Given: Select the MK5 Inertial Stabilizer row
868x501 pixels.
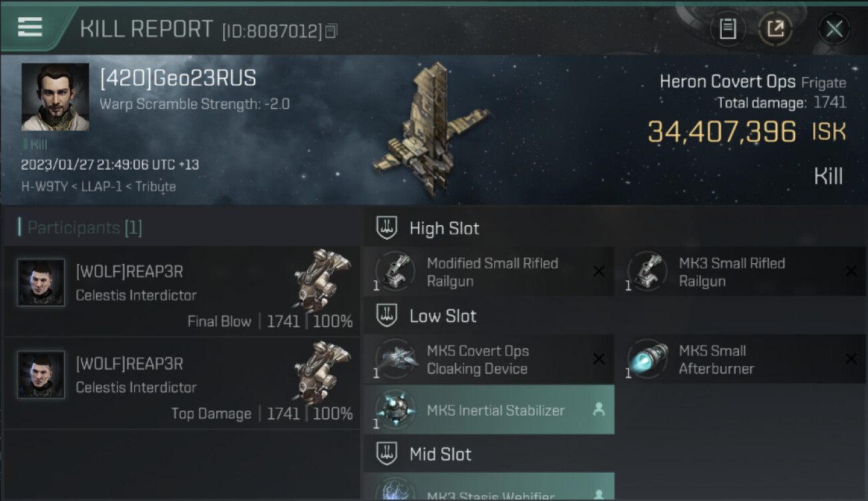Looking at the screenshot, I should pyautogui.click(x=489, y=409).
